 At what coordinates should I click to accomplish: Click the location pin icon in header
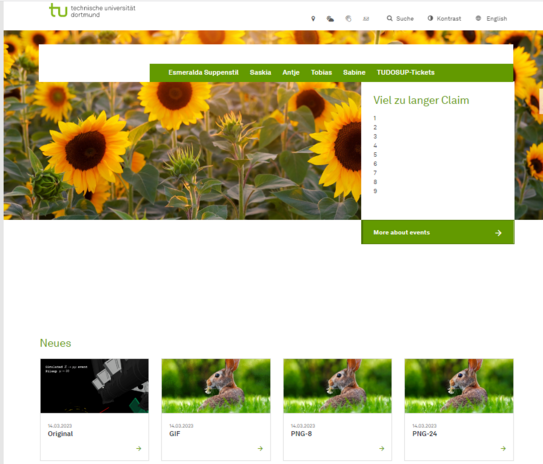[x=313, y=19]
